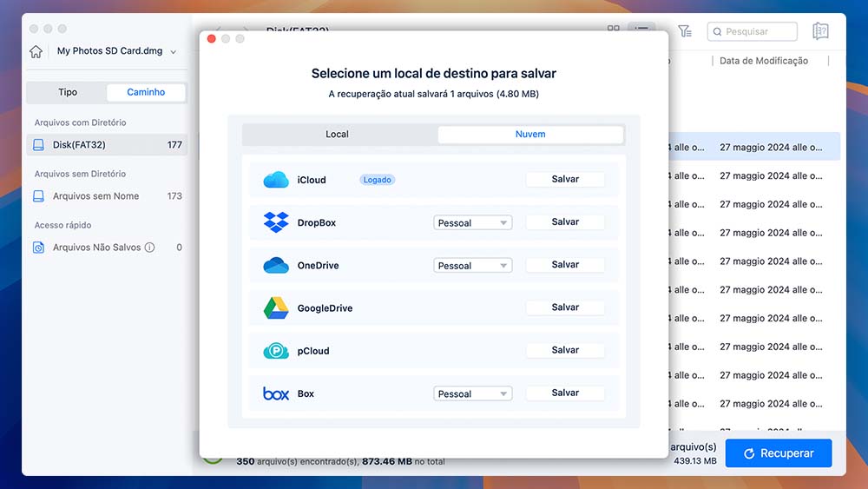Switch to list view icon

coord(641,28)
